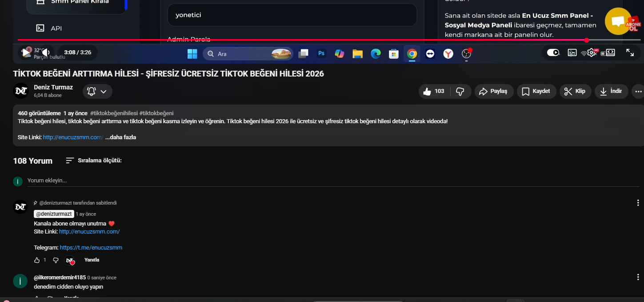Open the Deniz Turmaz channel avatar
Viewport: 644px width, 302px height.
point(21,91)
